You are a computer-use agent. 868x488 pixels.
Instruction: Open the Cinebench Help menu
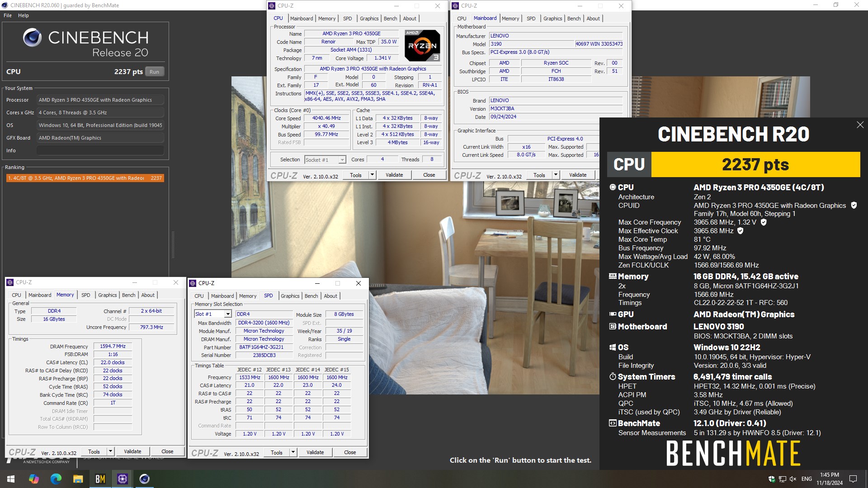click(x=24, y=15)
